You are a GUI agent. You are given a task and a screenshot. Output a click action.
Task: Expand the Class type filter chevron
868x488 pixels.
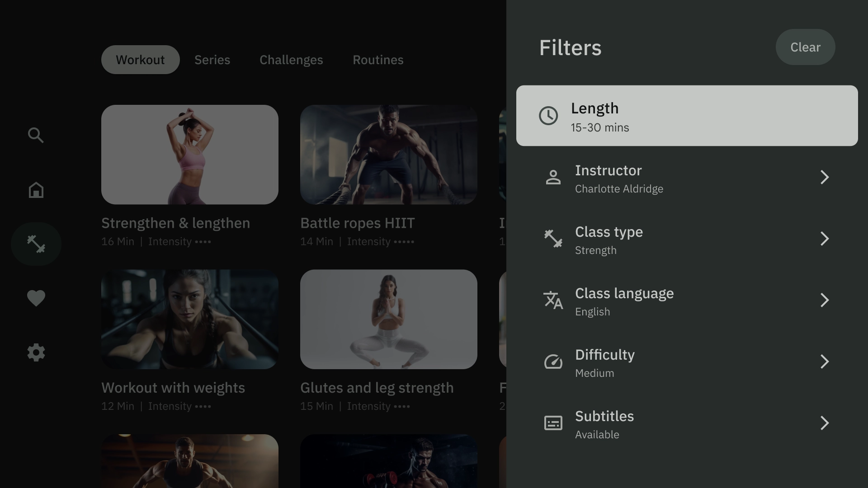pos(825,238)
